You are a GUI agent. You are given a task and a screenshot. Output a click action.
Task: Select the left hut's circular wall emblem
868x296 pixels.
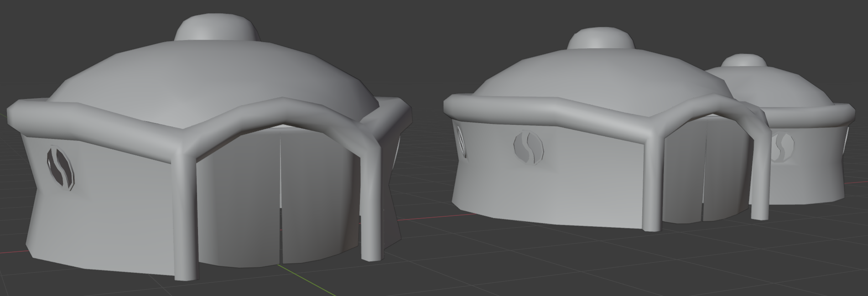tap(60, 168)
